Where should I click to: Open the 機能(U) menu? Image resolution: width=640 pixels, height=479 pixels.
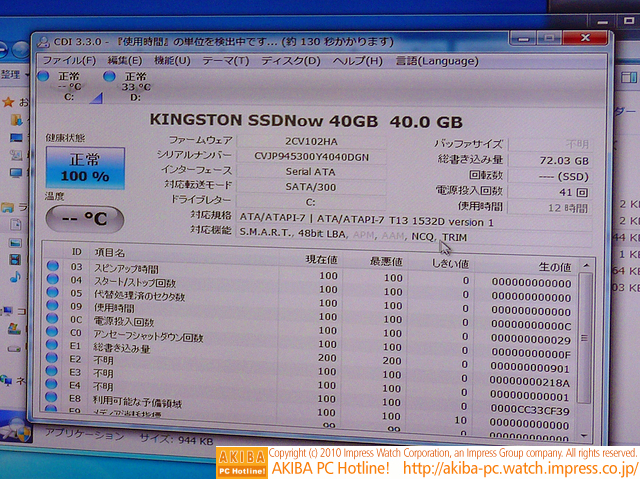pyautogui.click(x=171, y=60)
